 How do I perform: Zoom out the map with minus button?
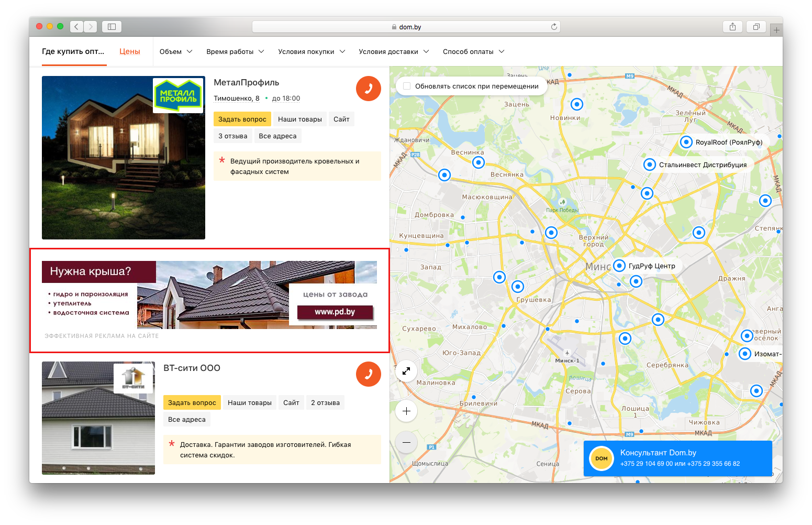(x=406, y=443)
